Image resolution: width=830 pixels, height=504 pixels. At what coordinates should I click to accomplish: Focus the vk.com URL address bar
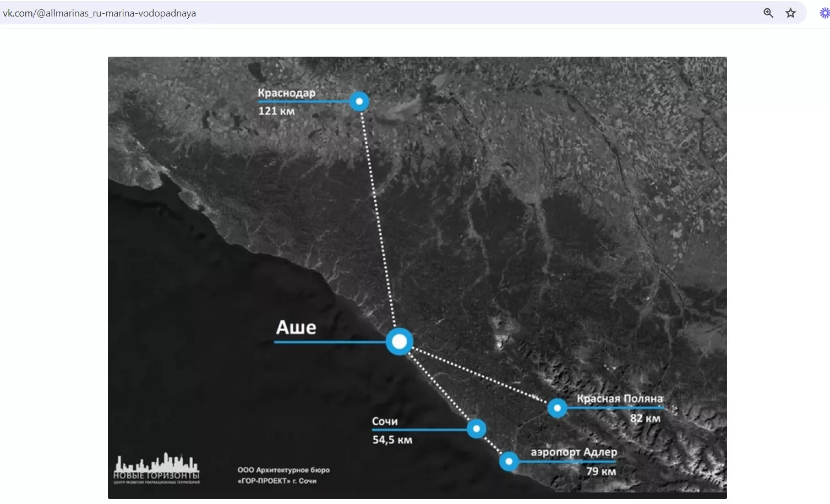[330, 13]
